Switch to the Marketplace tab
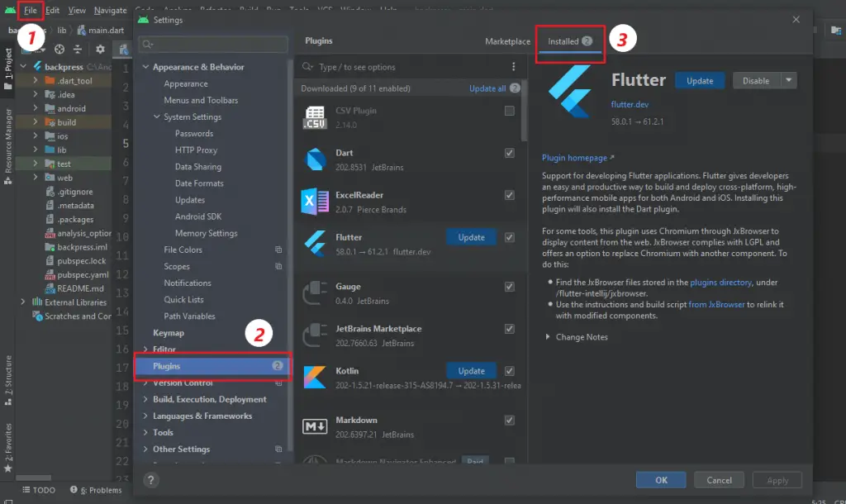846x504 pixels. click(x=507, y=41)
